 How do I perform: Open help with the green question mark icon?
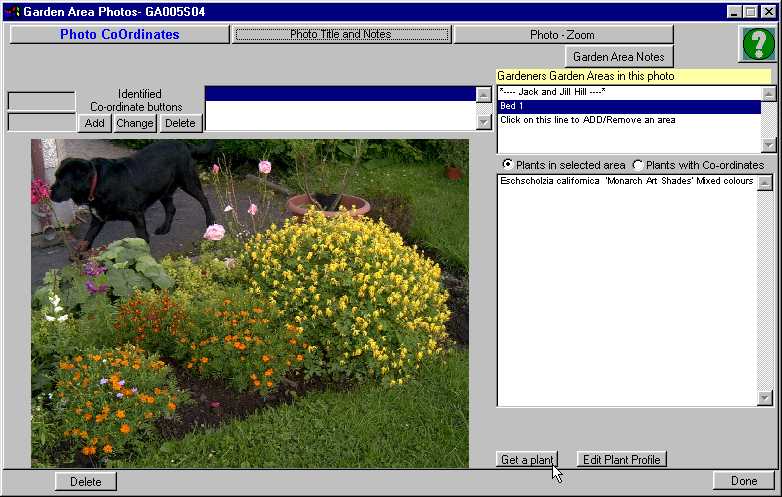pos(758,44)
